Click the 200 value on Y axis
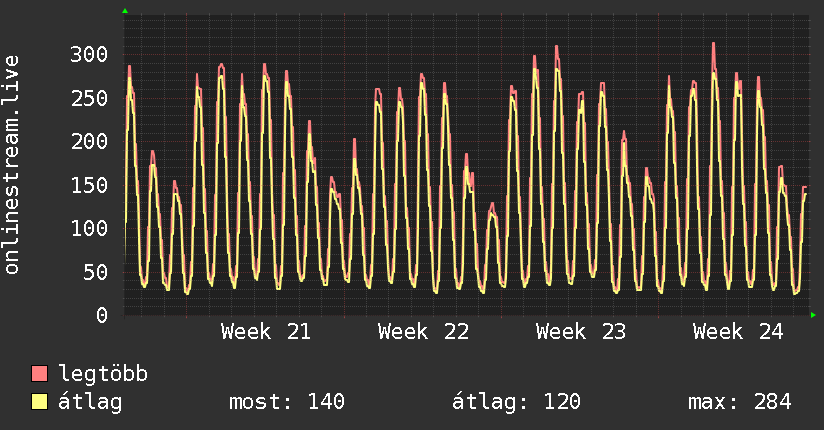The height and width of the screenshot is (430, 824). point(89,141)
